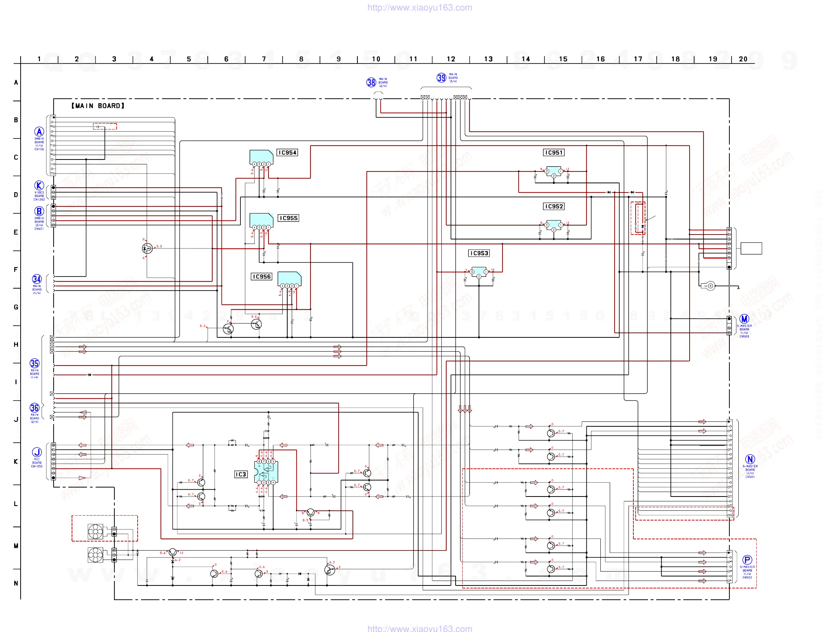This screenshot has height=632, width=840.
Task: Click the circled 38 connector marker
Action: point(371,83)
